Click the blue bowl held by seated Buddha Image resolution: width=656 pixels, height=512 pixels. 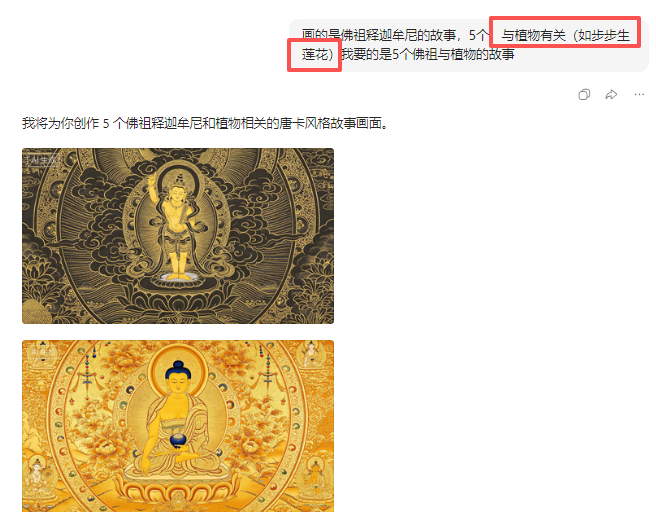179,440
